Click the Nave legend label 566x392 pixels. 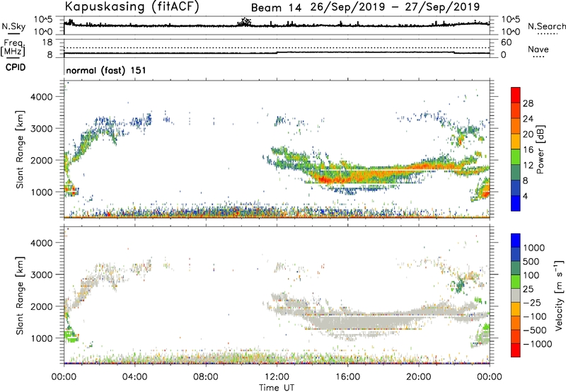(538, 49)
